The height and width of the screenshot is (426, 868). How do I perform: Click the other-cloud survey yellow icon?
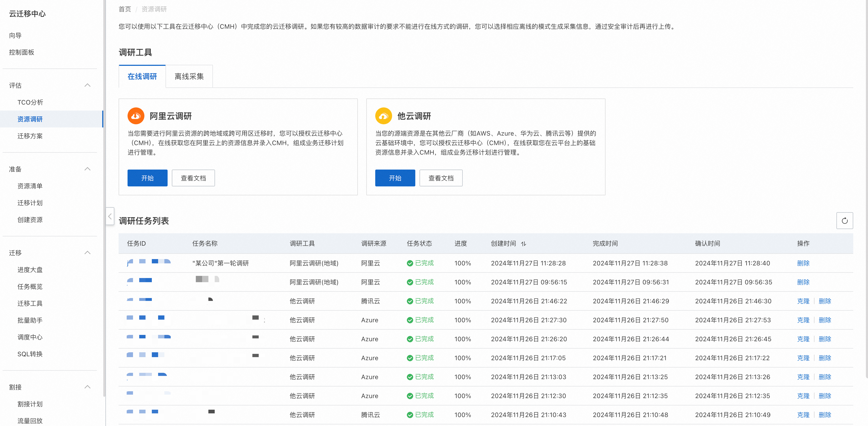(x=383, y=116)
